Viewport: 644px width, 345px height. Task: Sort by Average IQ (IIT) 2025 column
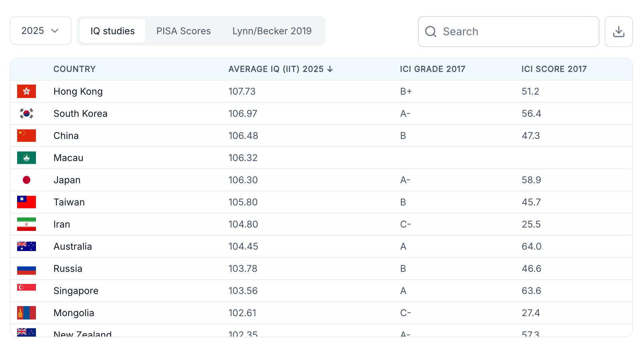pyautogui.click(x=276, y=69)
